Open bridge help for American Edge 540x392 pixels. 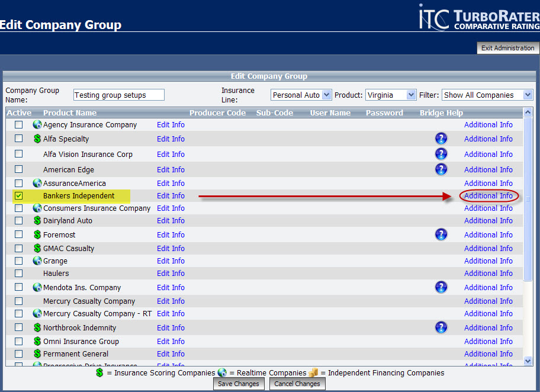point(441,169)
